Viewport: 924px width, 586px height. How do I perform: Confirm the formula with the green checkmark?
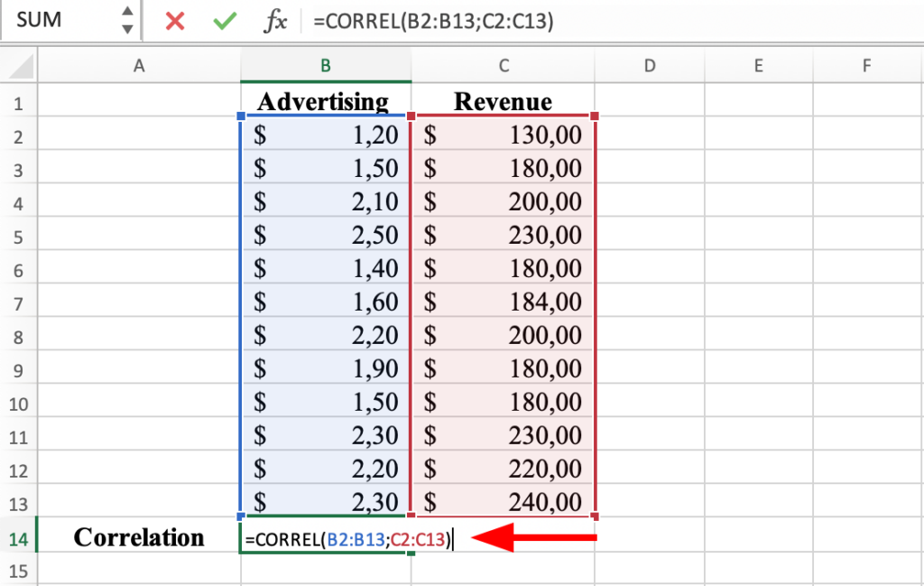(x=224, y=20)
